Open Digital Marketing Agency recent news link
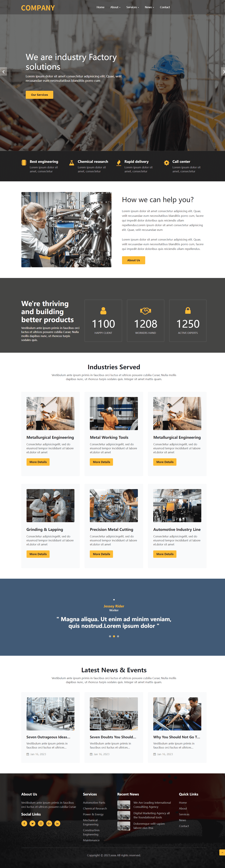The image size is (225, 868). click(x=151, y=815)
